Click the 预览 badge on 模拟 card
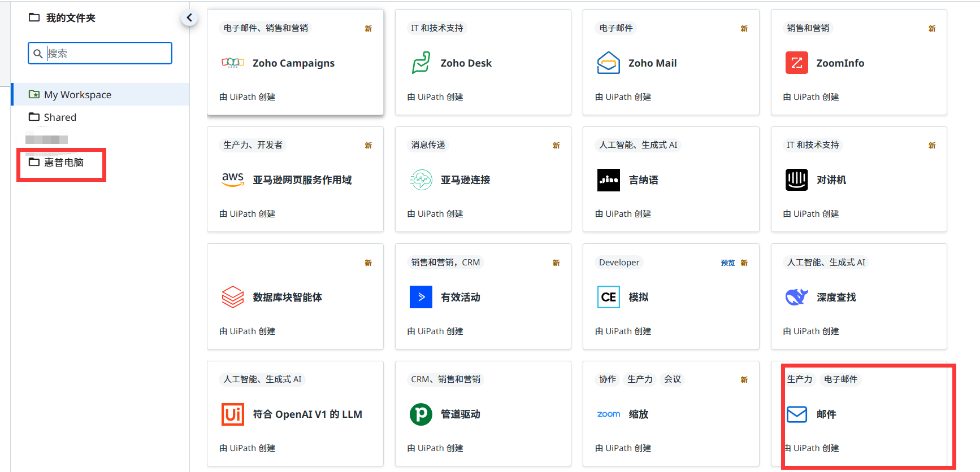The image size is (980, 472). (728, 263)
